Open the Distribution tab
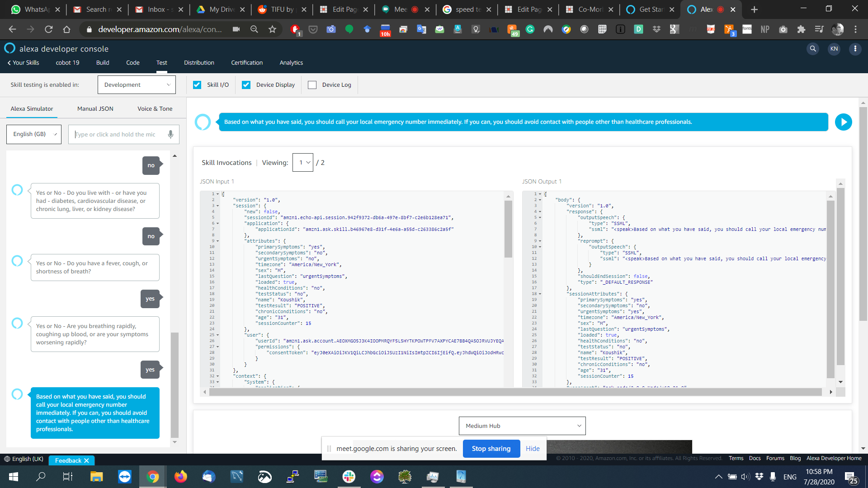The height and width of the screenshot is (488, 868). pos(199,62)
